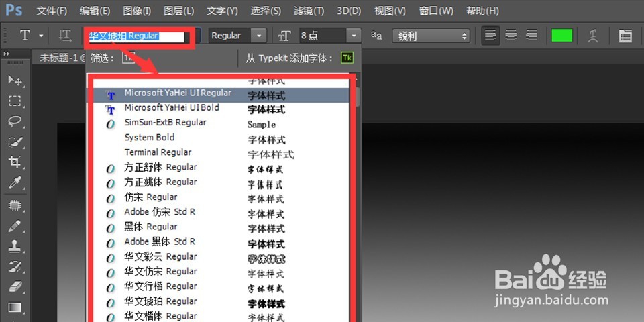This screenshot has height=322, width=644.
Task: Select the Gradient tool
Action: click(15, 307)
